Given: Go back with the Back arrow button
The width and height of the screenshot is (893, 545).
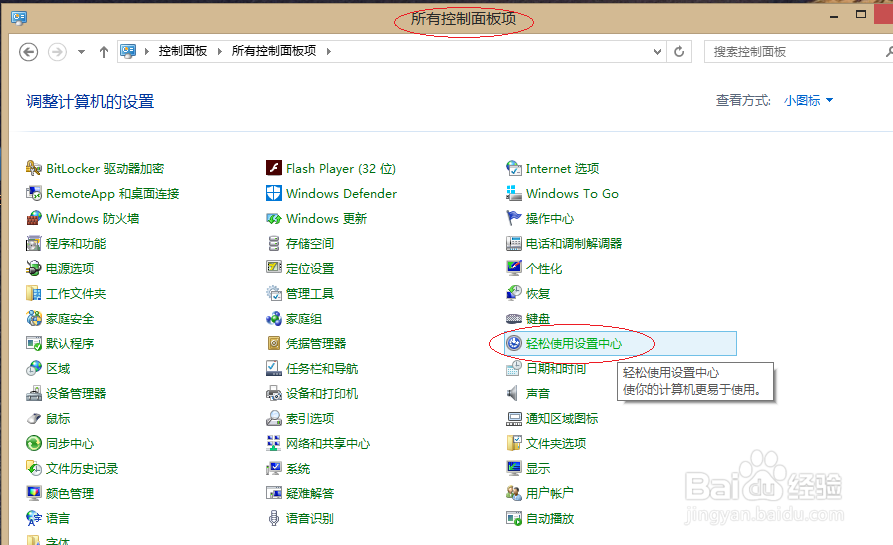Looking at the screenshot, I should [x=28, y=52].
